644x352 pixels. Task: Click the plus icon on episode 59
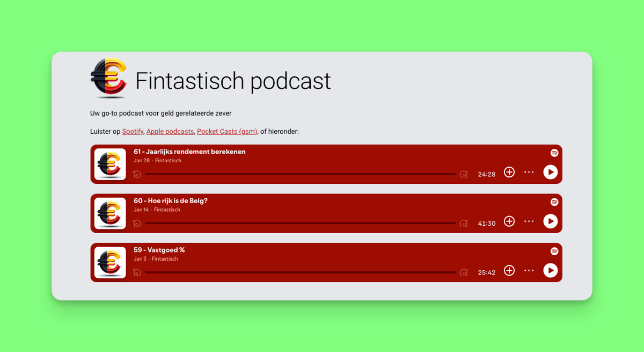(x=509, y=270)
